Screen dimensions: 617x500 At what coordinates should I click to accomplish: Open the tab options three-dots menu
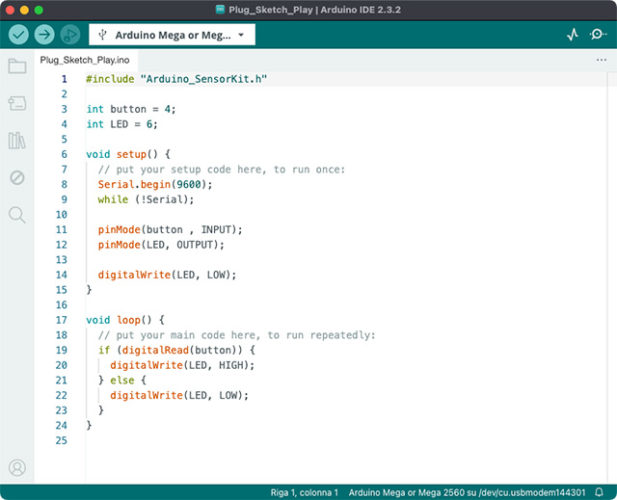tap(601, 60)
